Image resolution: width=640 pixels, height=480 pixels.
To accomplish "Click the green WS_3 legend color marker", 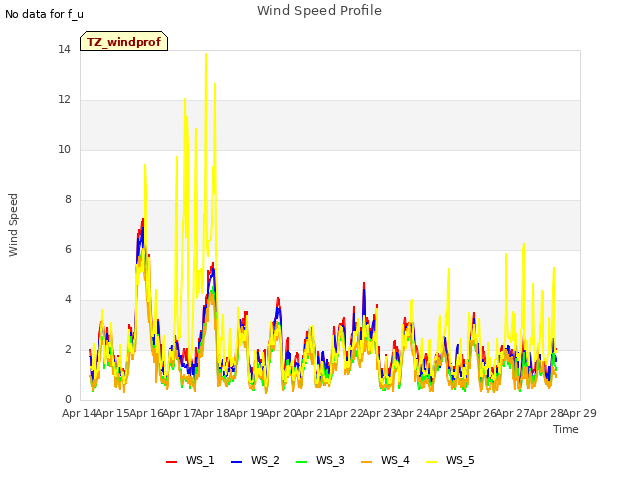I will [302, 462].
